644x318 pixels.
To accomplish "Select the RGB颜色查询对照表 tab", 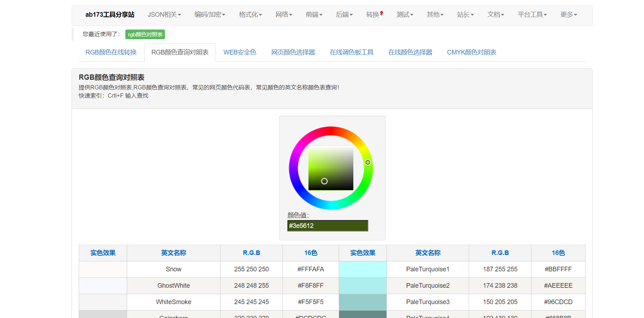I will pyautogui.click(x=180, y=52).
